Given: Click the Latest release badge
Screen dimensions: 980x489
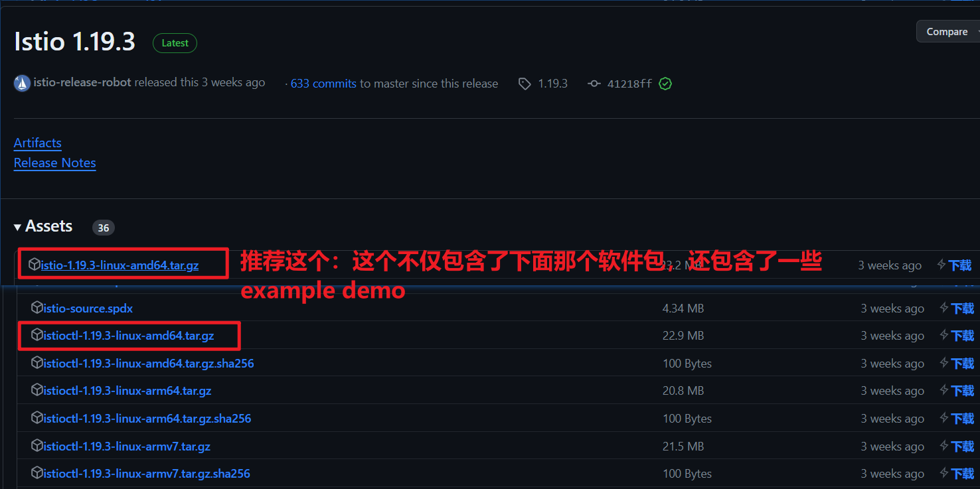Looking at the screenshot, I should pyautogui.click(x=175, y=43).
